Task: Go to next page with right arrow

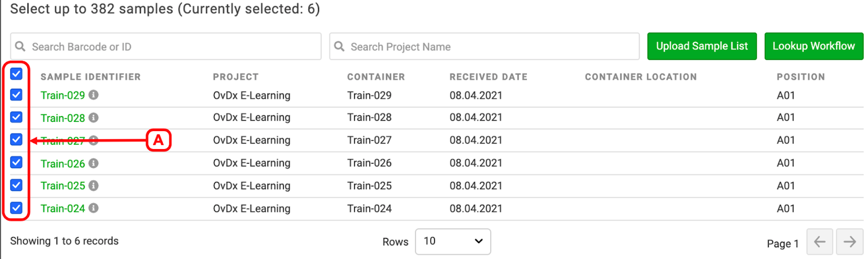Action: pyautogui.click(x=850, y=242)
